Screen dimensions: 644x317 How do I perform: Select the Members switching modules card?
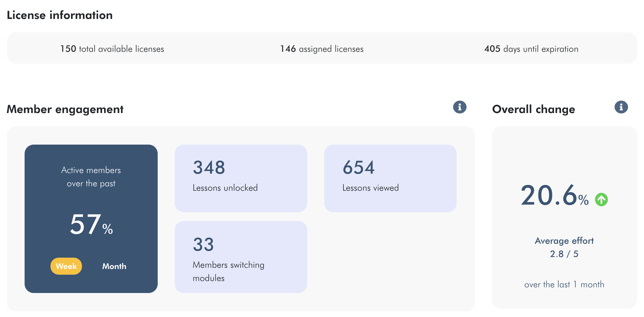(241, 257)
